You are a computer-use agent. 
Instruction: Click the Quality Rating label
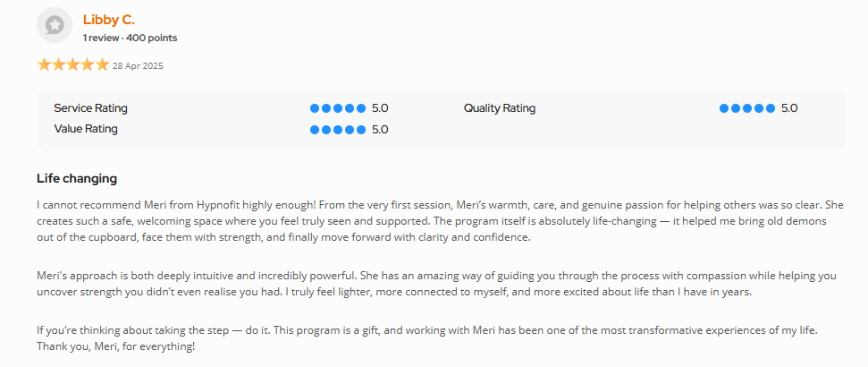(x=500, y=108)
